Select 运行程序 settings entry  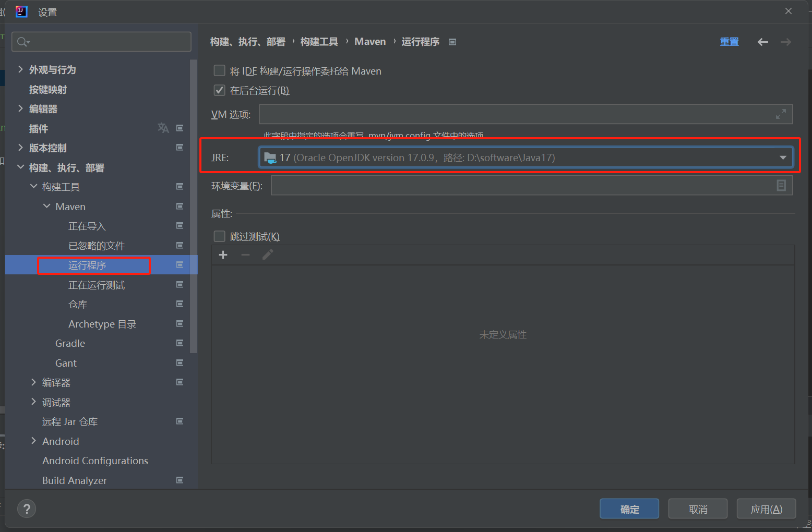tap(87, 265)
